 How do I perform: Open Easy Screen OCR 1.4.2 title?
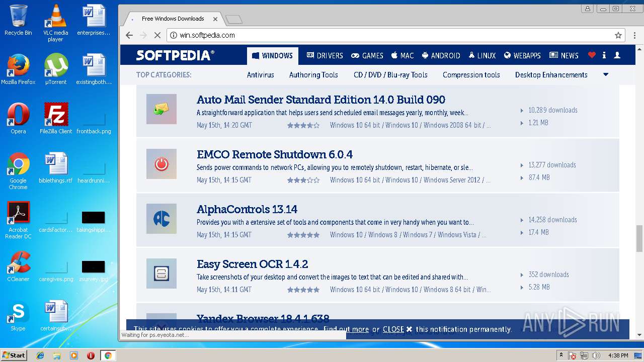(x=253, y=264)
